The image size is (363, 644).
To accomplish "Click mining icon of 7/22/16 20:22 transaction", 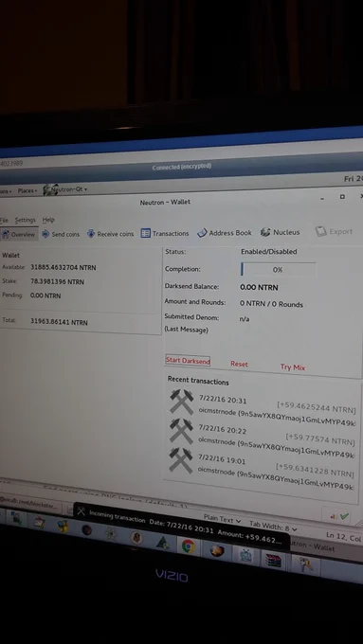I will tap(181, 431).
